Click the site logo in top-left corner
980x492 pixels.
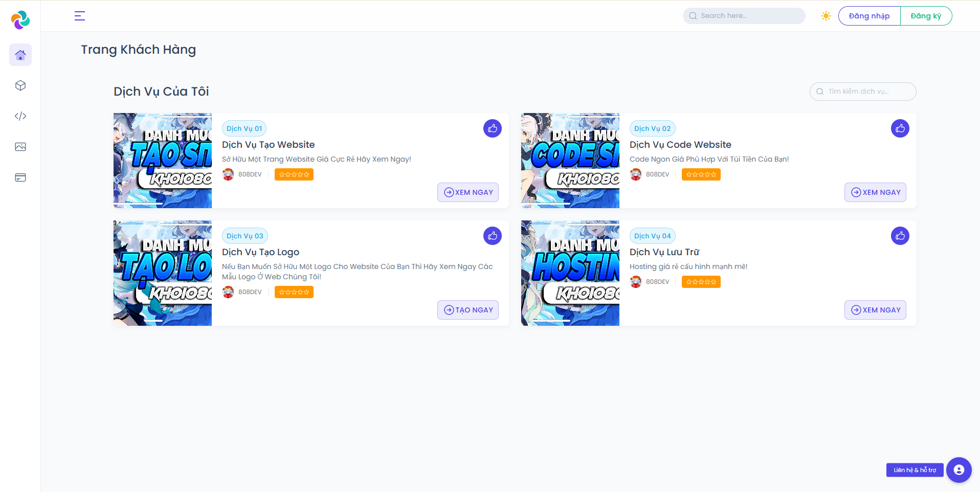pos(20,20)
